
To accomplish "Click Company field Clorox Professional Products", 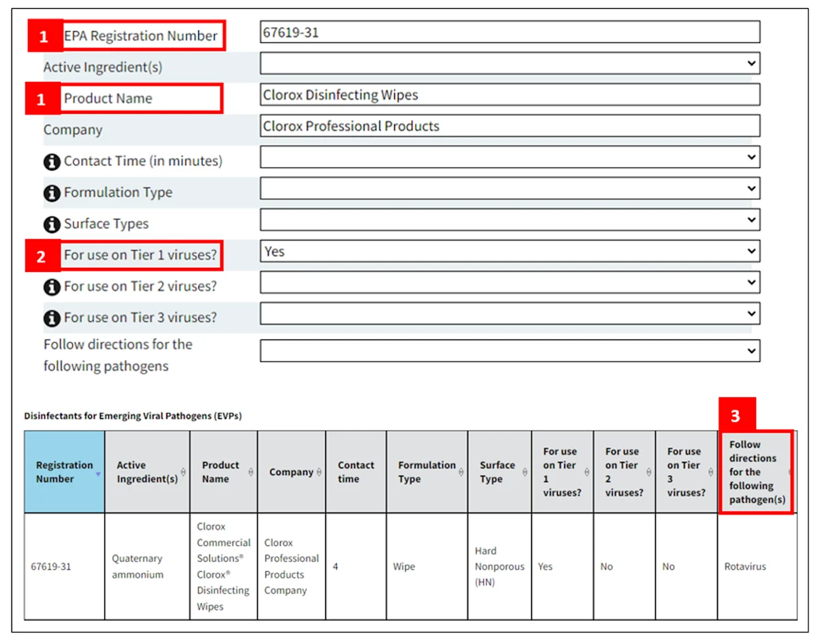I will pos(510,126).
